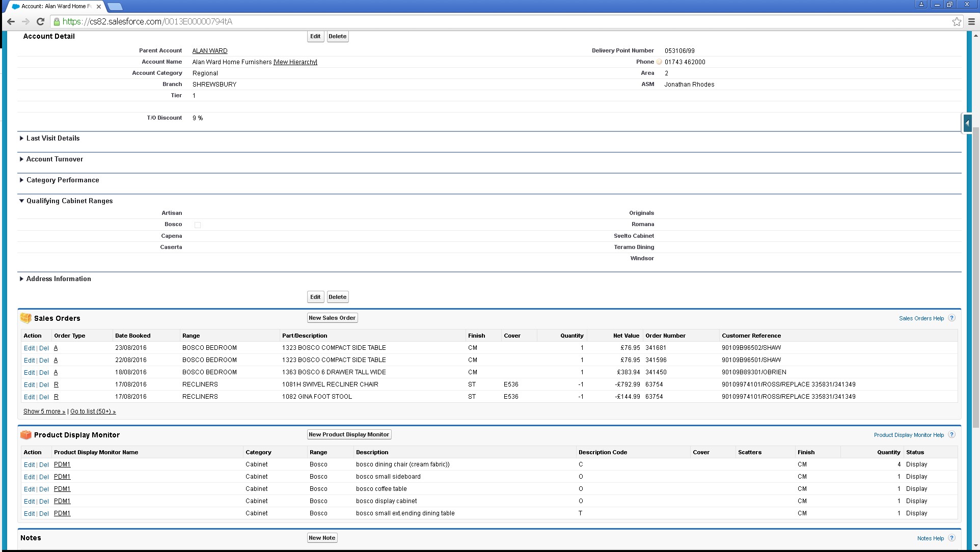
Task: Open sidebar with collapse arrow tab
Action: (967, 123)
